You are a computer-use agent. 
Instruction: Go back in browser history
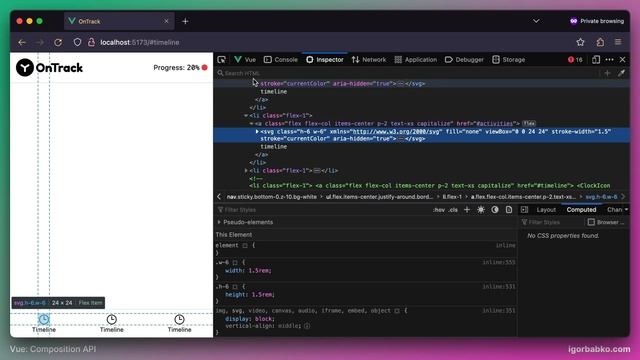pos(22,42)
